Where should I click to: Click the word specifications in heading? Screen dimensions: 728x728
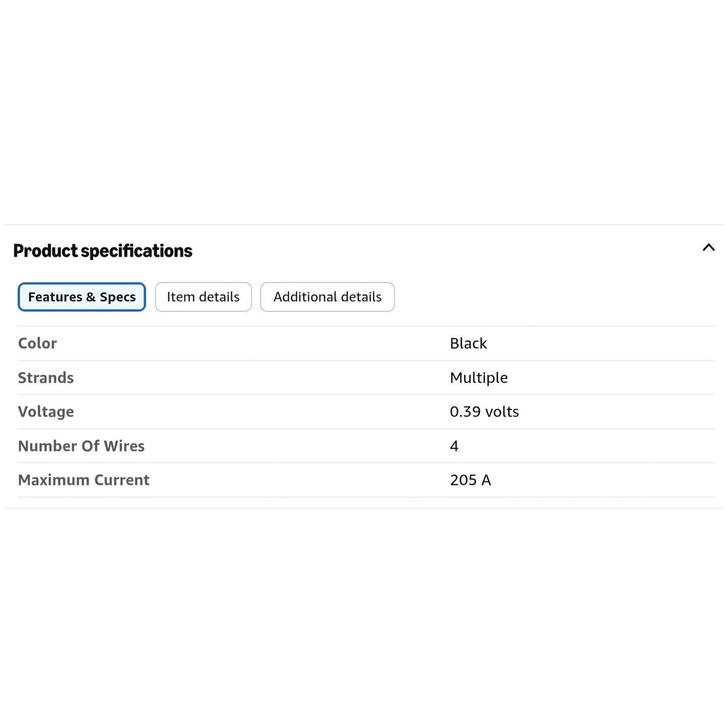click(x=137, y=251)
